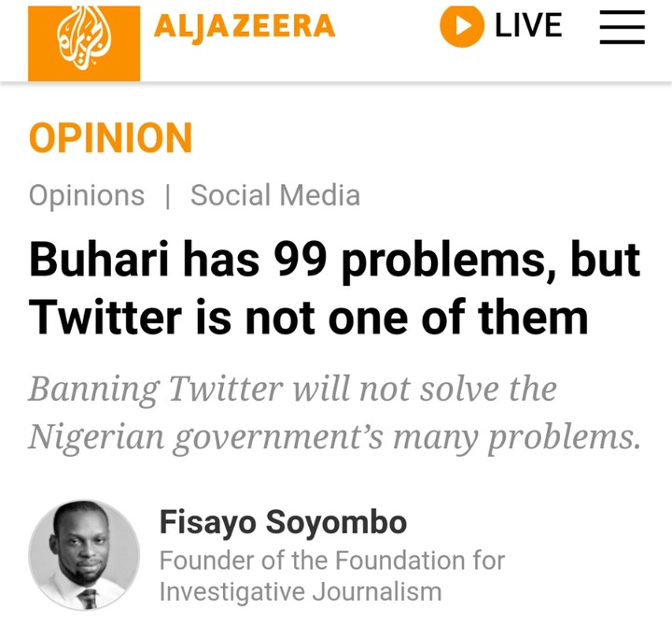Click "Banning Twitter will not solve the" subheading

point(292,388)
